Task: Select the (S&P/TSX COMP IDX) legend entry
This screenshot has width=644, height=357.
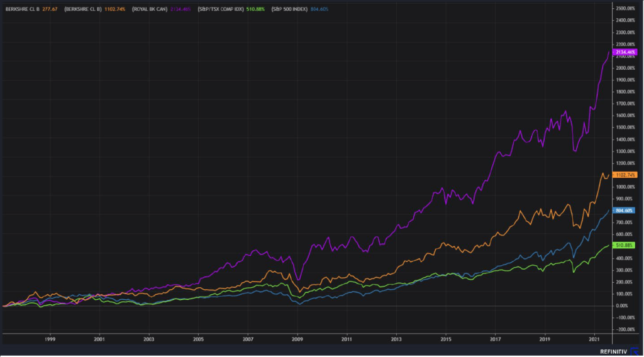Action: (231, 9)
